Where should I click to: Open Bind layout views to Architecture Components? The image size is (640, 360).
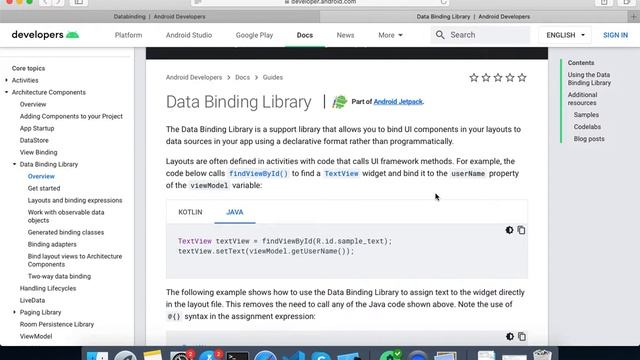75,260
